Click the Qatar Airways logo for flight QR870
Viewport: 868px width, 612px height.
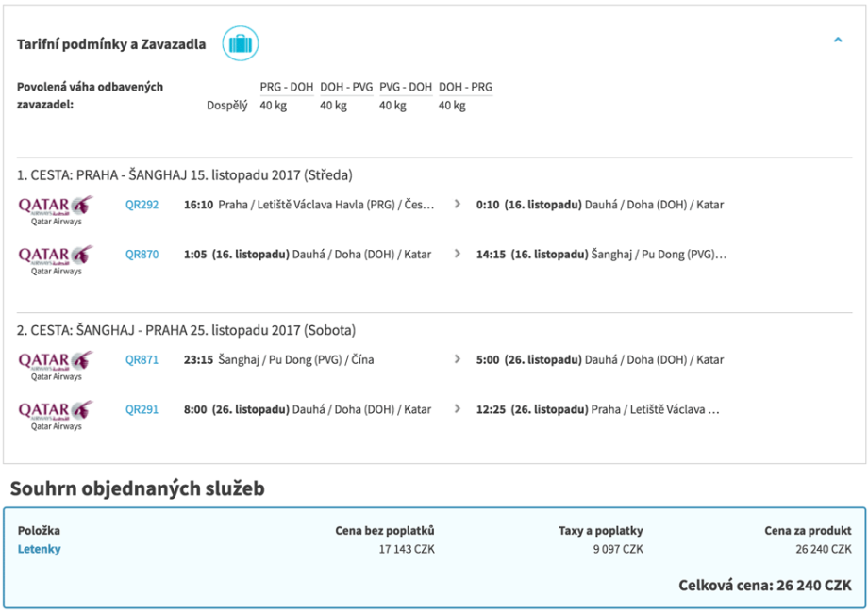pos(56,257)
